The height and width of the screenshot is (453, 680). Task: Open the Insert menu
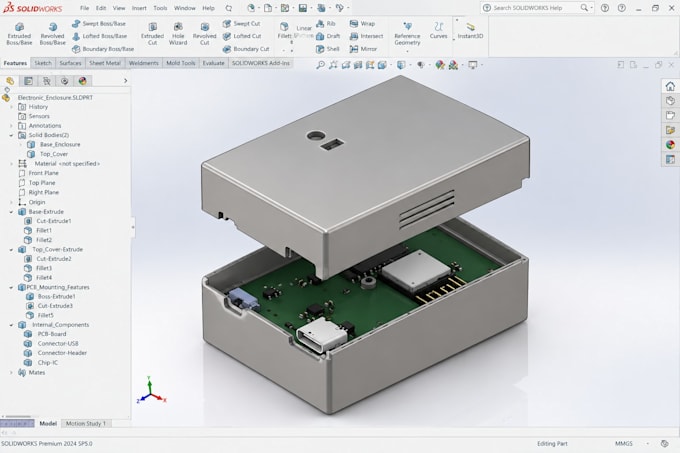139,8
